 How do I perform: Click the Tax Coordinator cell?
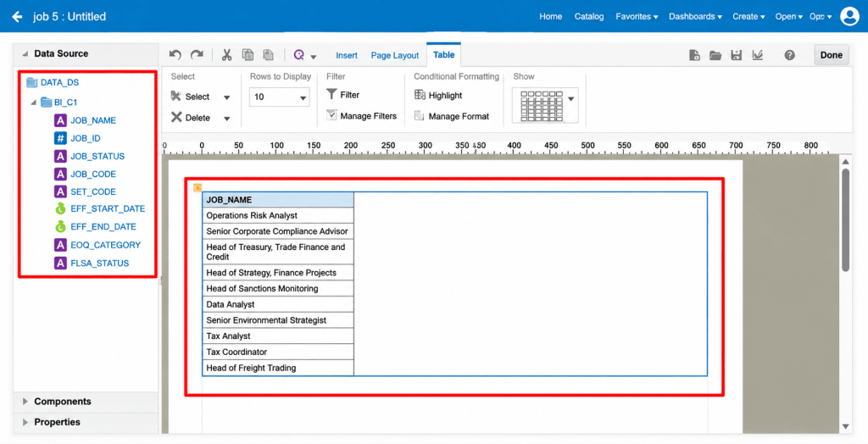click(278, 352)
